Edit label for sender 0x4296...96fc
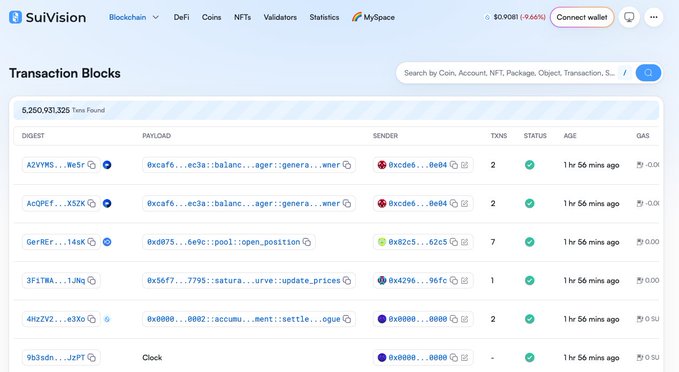679x372 pixels. (x=465, y=281)
